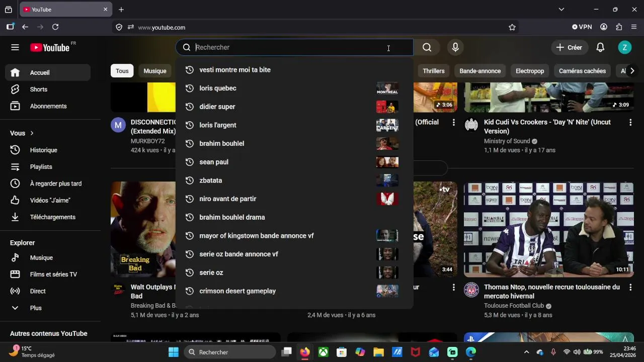Bookmark this page with star icon
Screen dimensions: 644x362
point(512,27)
